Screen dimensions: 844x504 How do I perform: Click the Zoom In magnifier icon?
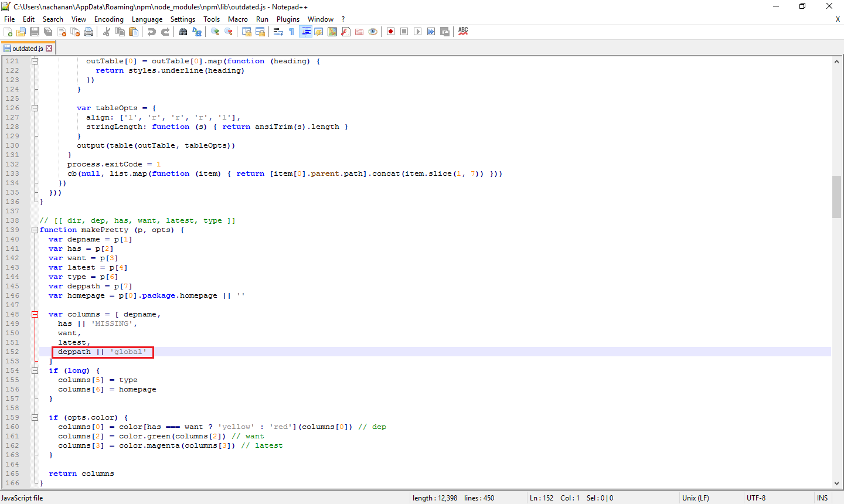215,32
